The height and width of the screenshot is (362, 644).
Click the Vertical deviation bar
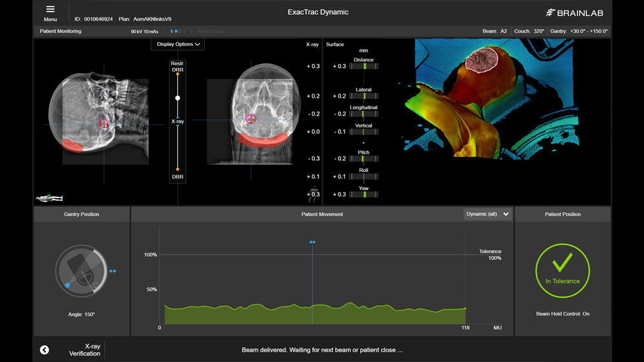tap(364, 132)
